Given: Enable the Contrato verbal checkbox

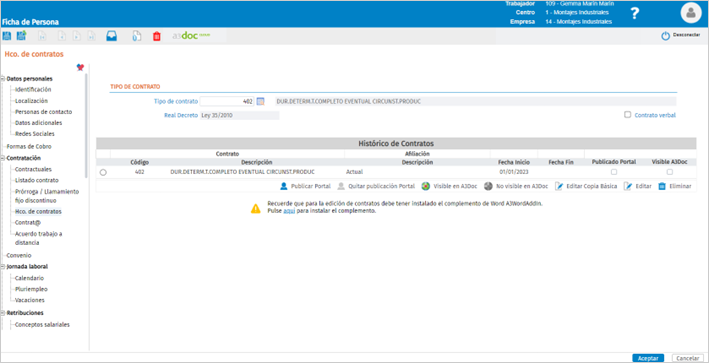Looking at the screenshot, I should point(627,115).
